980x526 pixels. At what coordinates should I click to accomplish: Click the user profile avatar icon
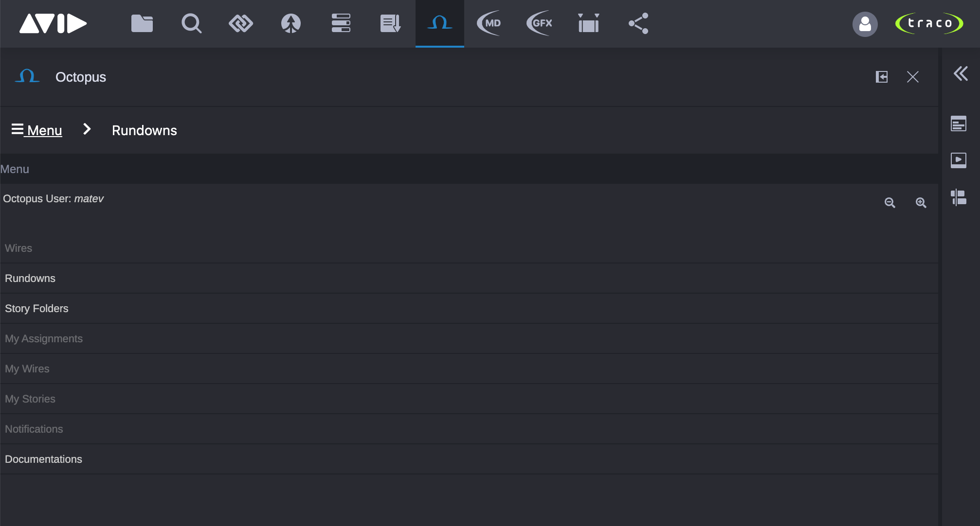(x=865, y=24)
